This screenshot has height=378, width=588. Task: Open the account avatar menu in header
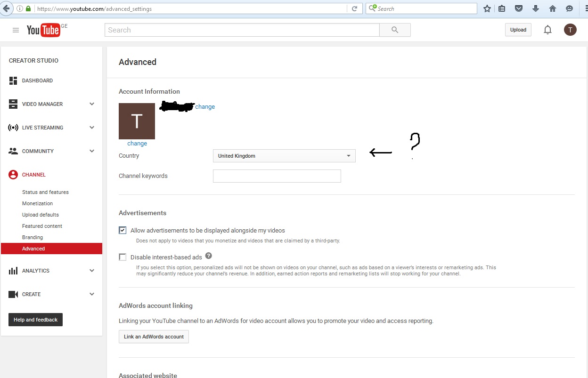tap(570, 30)
